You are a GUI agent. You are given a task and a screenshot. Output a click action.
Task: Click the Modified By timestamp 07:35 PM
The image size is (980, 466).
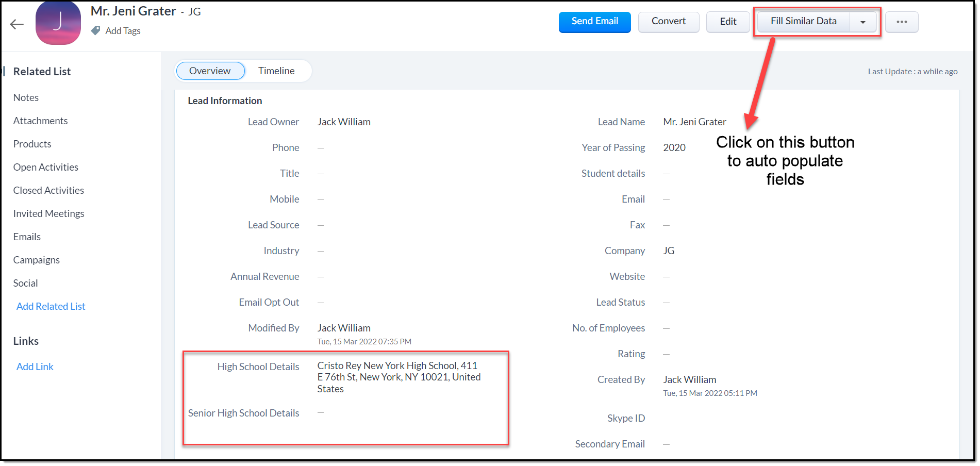[x=364, y=342]
